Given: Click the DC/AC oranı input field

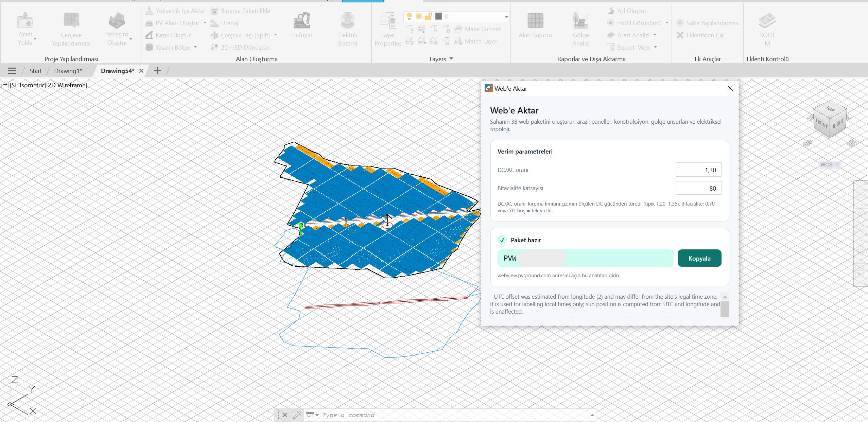Looking at the screenshot, I should [x=698, y=170].
